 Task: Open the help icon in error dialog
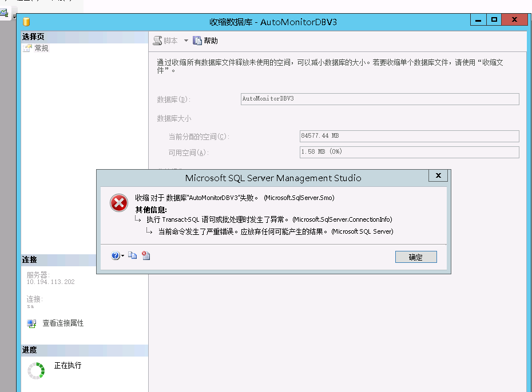coord(116,255)
